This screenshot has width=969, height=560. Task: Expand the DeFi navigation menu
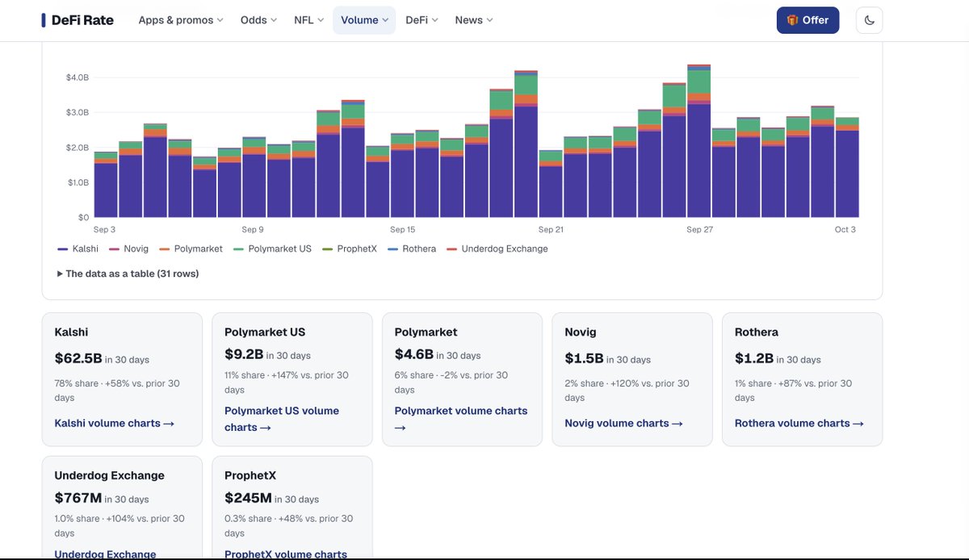pyautogui.click(x=422, y=20)
